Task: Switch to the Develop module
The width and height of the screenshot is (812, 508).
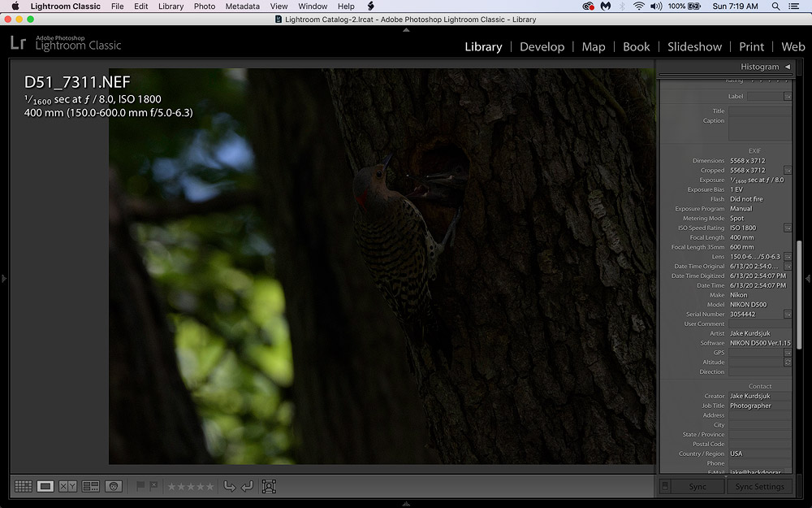Action: [x=542, y=47]
